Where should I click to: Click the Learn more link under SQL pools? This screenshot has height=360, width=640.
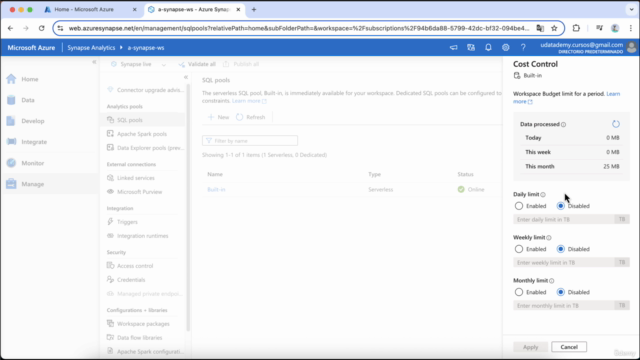tap(249, 101)
